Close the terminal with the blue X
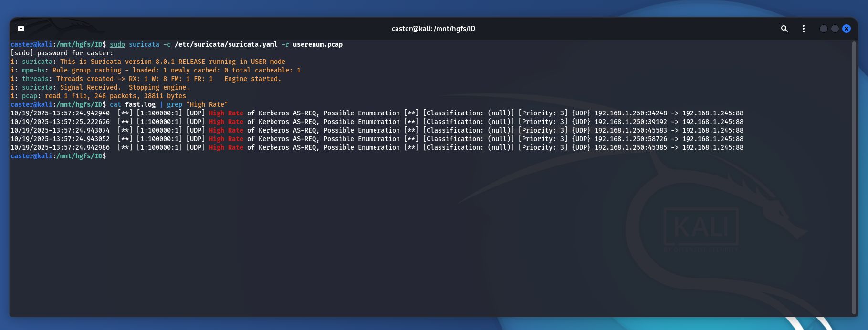 (x=847, y=29)
